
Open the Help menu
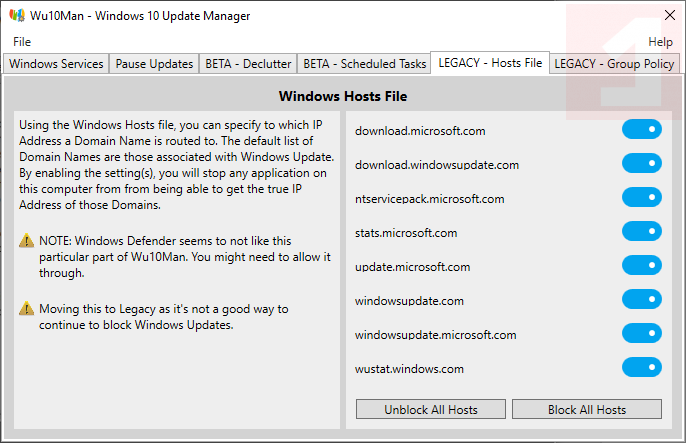click(660, 42)
